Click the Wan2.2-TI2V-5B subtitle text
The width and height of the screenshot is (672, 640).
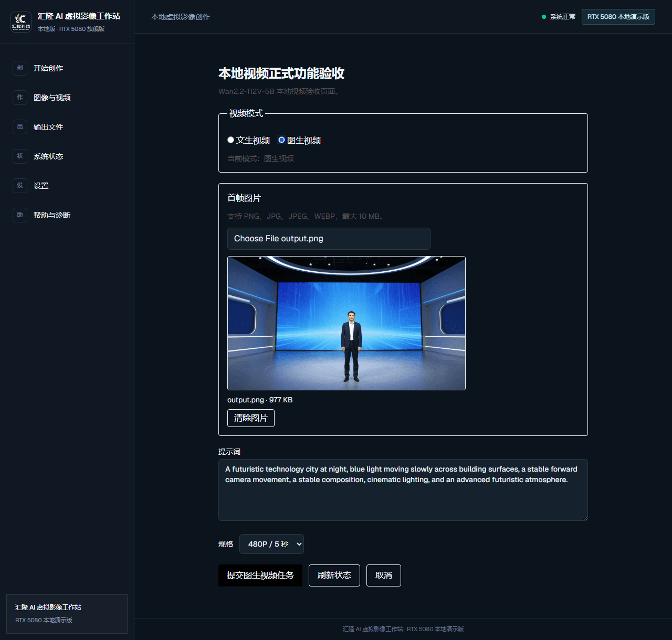(280, 91)
